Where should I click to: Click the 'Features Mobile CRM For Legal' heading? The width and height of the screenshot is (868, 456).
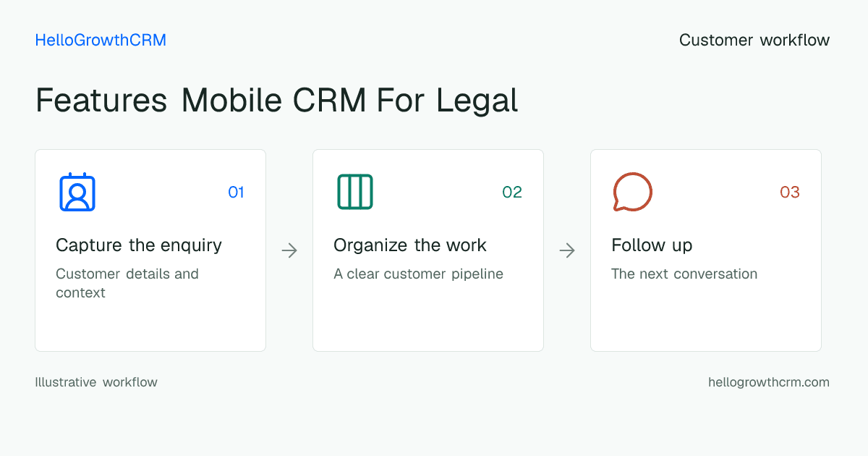[277, 101]
